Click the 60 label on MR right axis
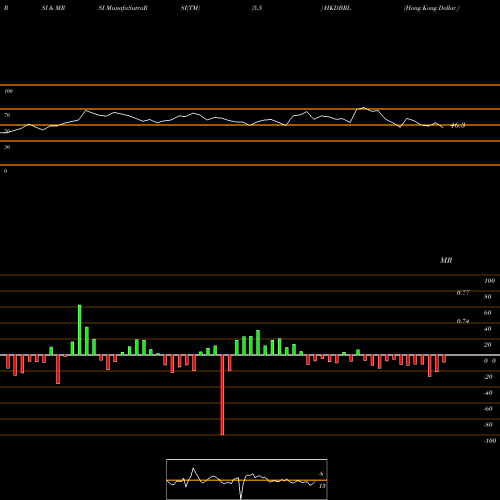 (488, 313)
